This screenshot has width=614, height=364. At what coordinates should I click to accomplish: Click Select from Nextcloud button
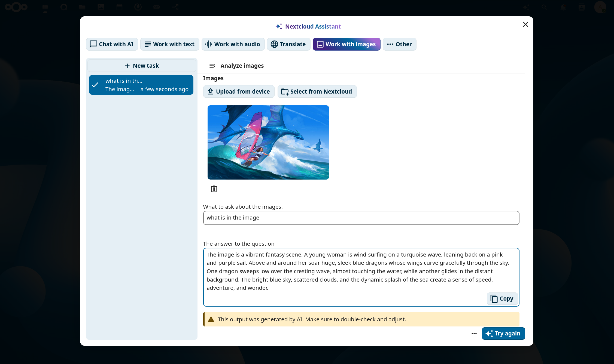pyautogui.click(x=317, y=91)
